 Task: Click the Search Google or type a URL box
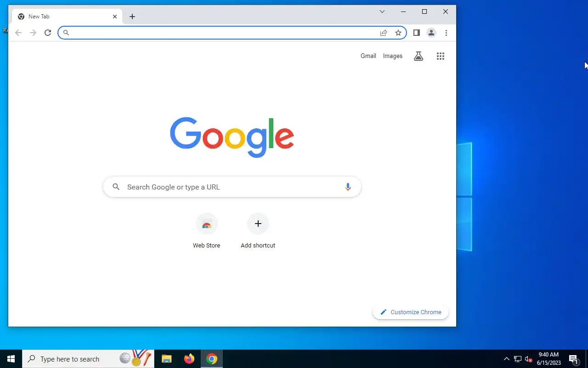[232, 187]
